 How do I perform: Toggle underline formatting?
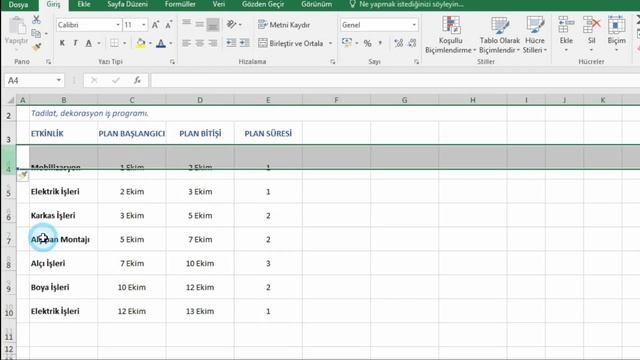[x=89, y=43]
